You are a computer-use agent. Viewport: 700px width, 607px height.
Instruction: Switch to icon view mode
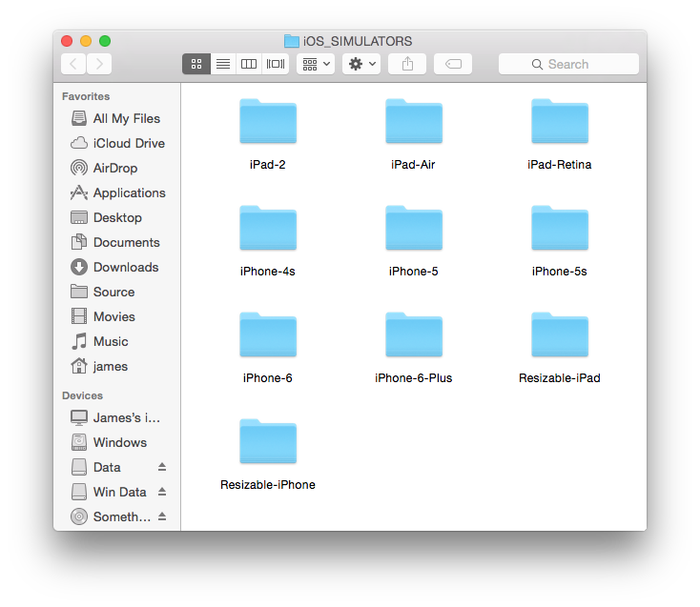click(x=196, y=64)
